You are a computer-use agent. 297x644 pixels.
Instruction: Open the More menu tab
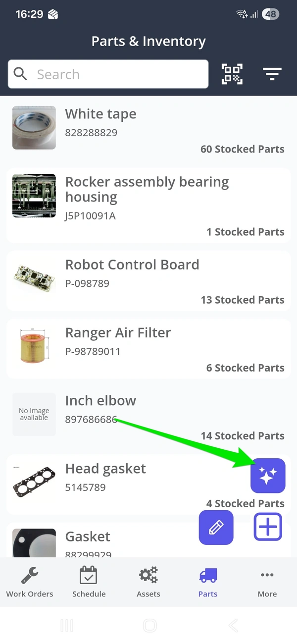pyautogui.click(x=267, y=582)
